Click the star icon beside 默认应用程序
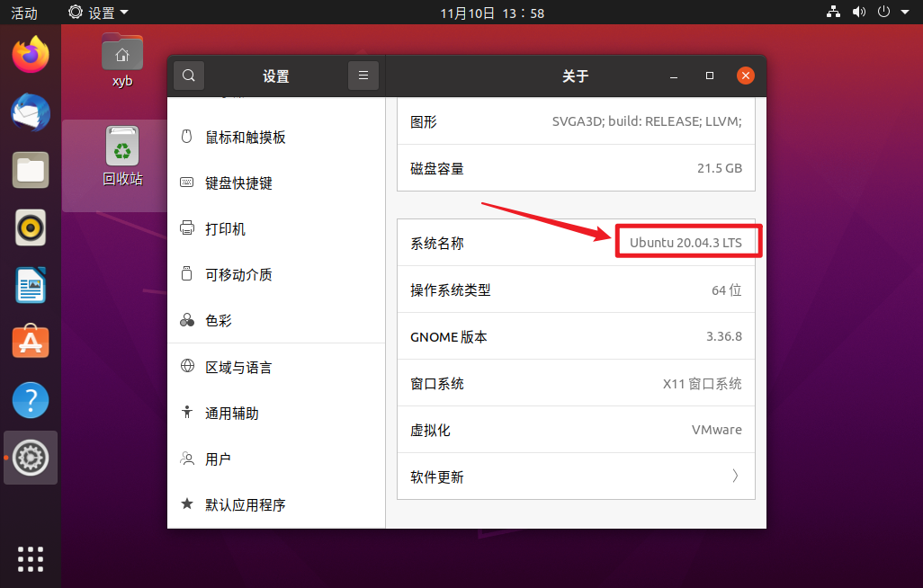The height and width of the screenshot is (588, 923). click(x=187, y=503)
